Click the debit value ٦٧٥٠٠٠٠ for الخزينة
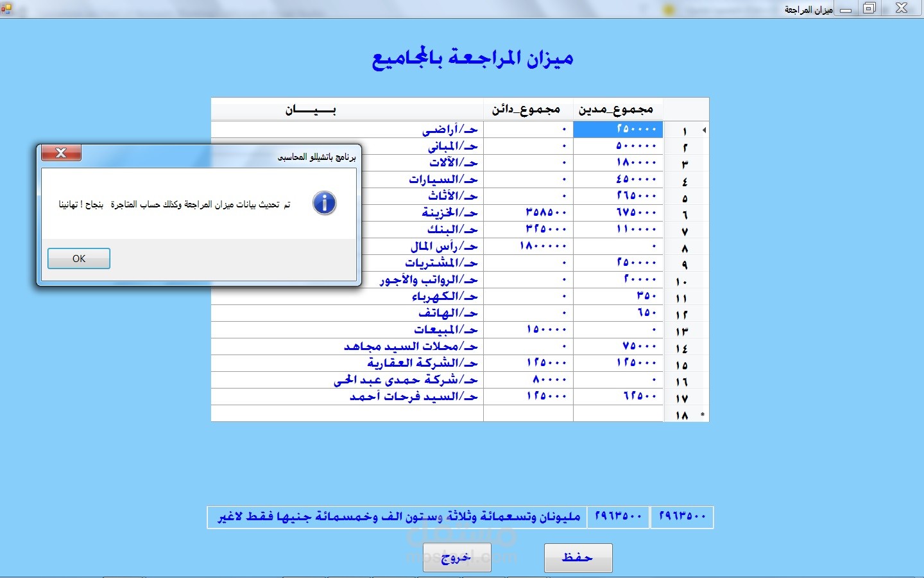Image resolution: width=924 pixels, height=578 pixels. 618,213
